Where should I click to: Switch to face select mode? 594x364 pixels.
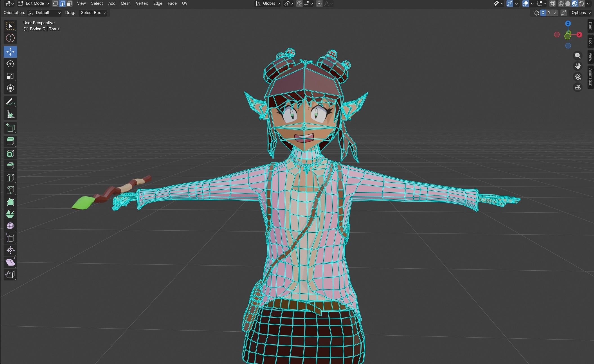point(69,4)
